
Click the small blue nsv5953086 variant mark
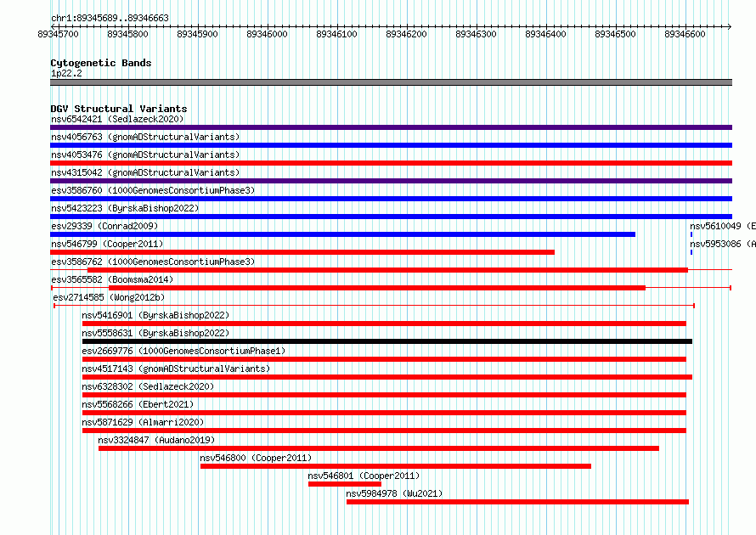pos(691,252)
